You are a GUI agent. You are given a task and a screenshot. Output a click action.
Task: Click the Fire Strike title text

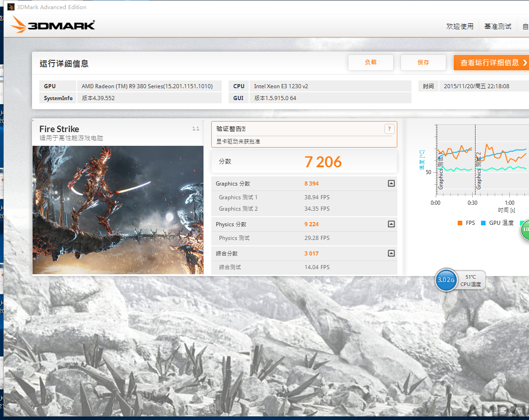59,129
